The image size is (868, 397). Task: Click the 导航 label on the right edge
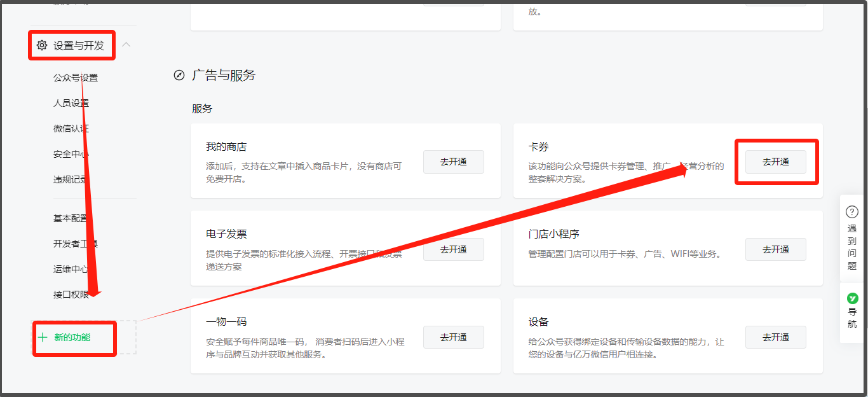click(x=852, y=318)
